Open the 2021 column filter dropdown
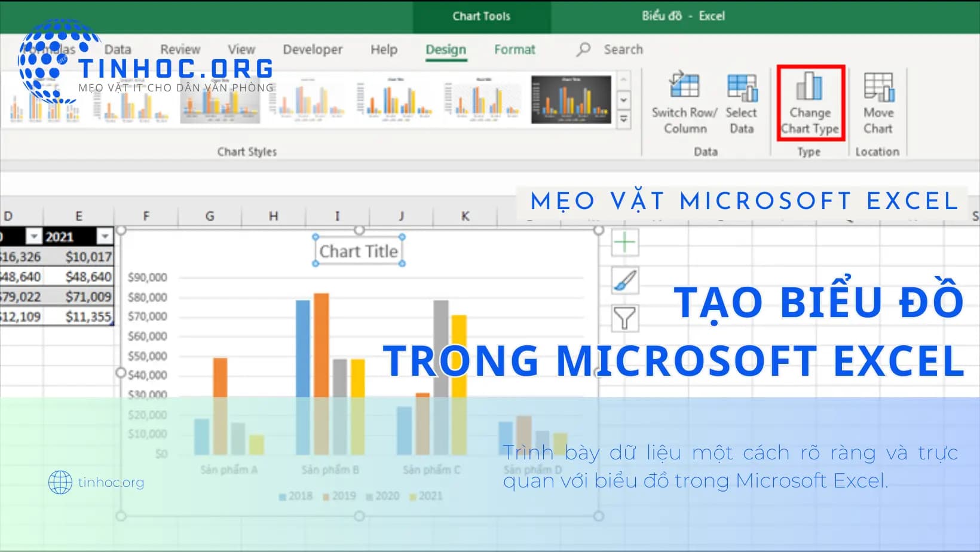 105,237
